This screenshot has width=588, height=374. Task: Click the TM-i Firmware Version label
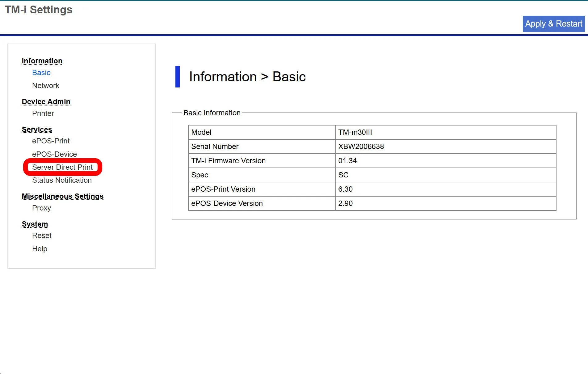coord(262,161)
